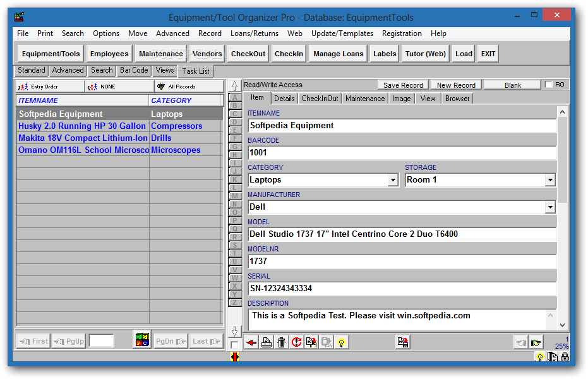Viewport: 588px width, 379px height.
Task: Click the All Records filter icon
Action: (x=161, y=86)
